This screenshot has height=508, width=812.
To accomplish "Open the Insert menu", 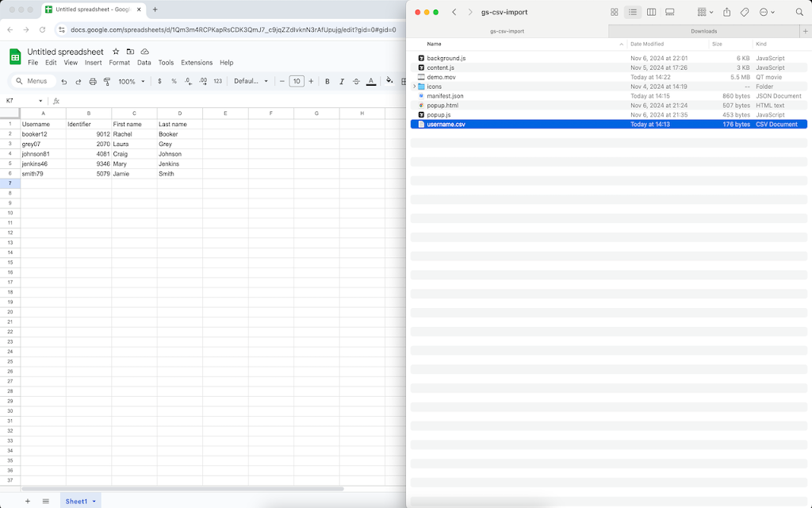I will [94, 63].
